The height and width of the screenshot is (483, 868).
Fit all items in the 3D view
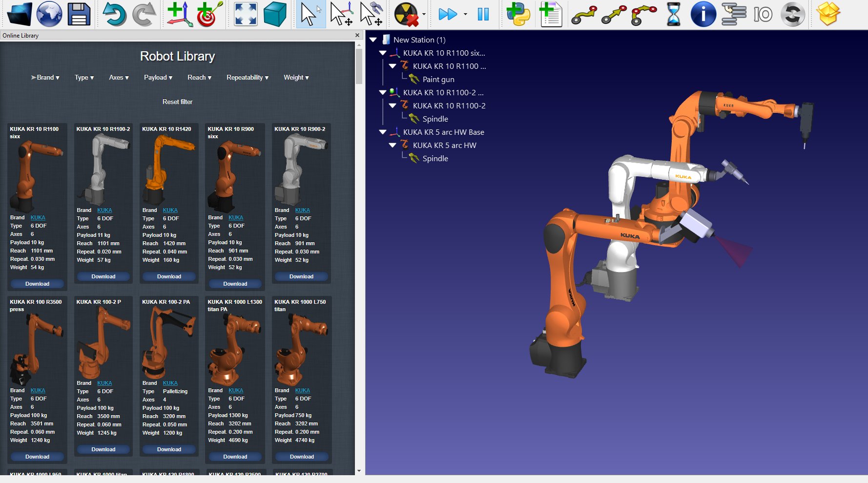point(244,14)
